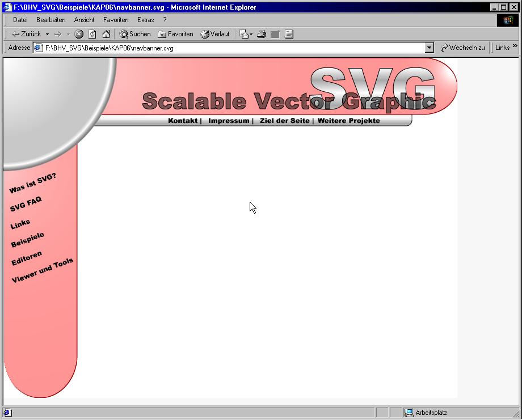Select the SVG FAQ navigation link
The width and height of the screenshot is (522, 420).
26,204
